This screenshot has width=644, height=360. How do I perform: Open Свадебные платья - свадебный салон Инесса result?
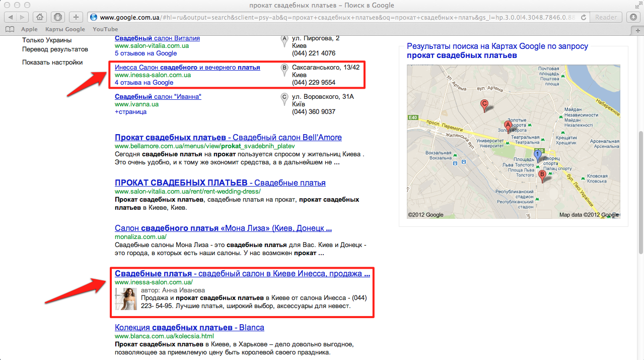click(x=242, y=274)
